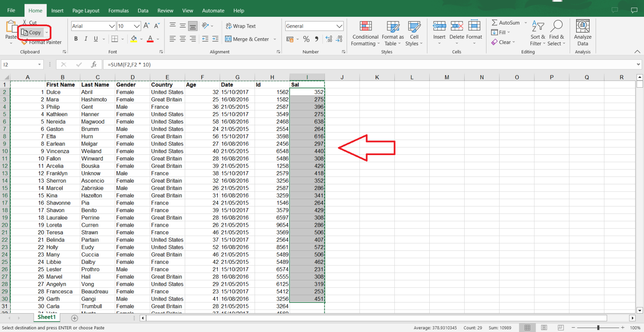
Task: Add a new sheet with plus button
Action: 75,318
